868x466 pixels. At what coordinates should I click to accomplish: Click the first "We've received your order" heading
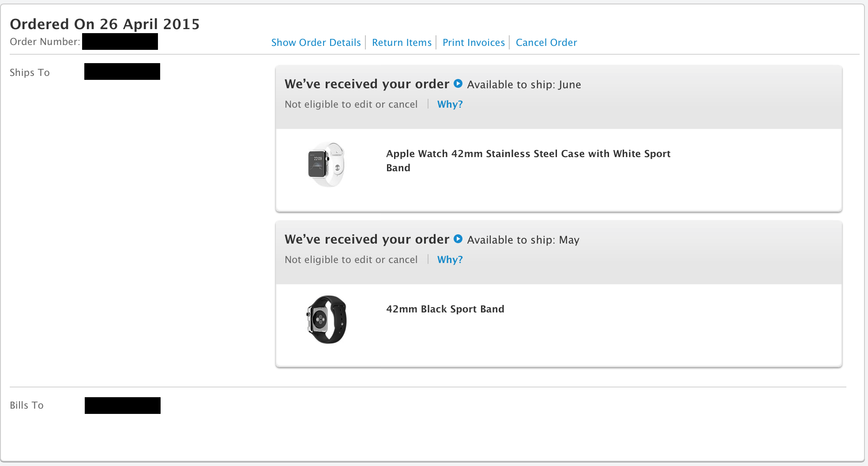pos(367,84)
